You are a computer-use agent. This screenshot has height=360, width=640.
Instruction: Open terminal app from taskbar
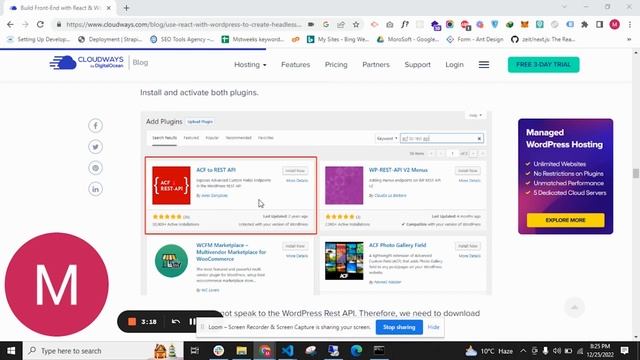point(379,351)
